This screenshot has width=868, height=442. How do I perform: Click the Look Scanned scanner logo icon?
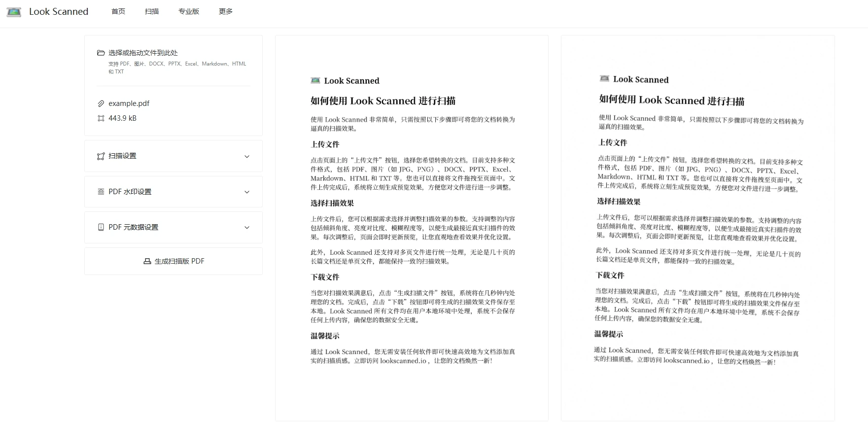[x=14, y=12]
